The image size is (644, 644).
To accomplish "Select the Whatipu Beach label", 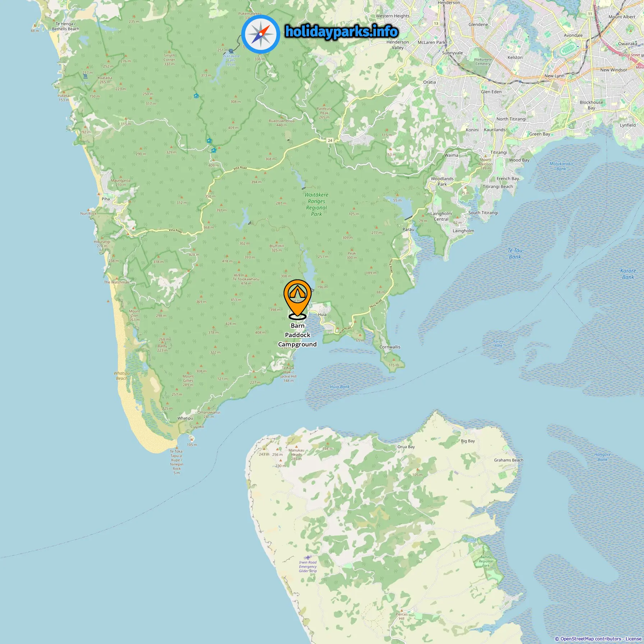I will pyautogui.click(x=121, y=376).
